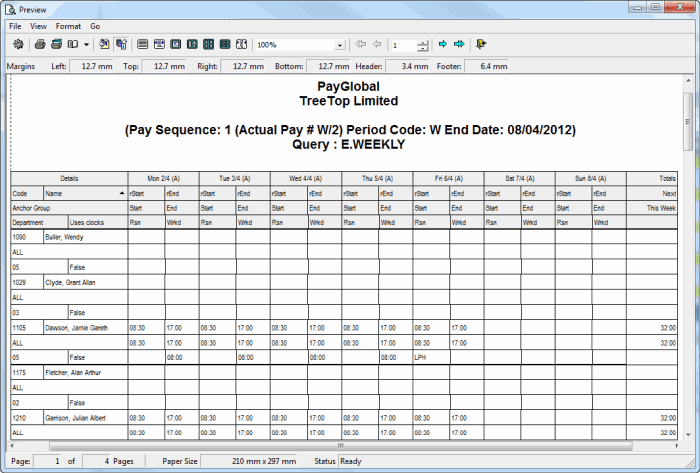Open the Go menu
Screen dimensions: 700x473
click(x=95, y=25)
